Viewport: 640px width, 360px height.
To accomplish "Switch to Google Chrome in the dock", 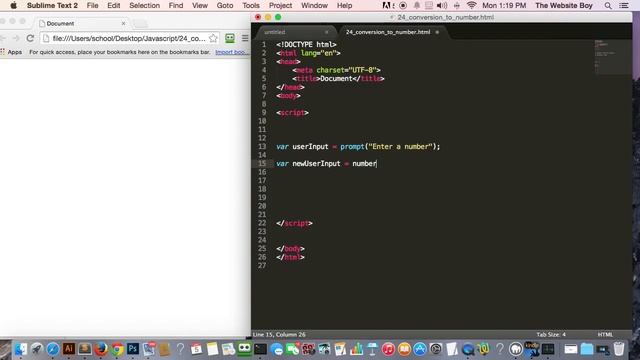I will pyautogui.click(x=117, y=349).
